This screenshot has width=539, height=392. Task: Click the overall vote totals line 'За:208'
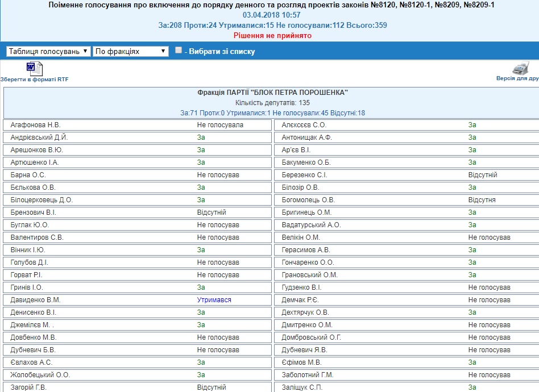pyautogui.click(x=272, y=25)
